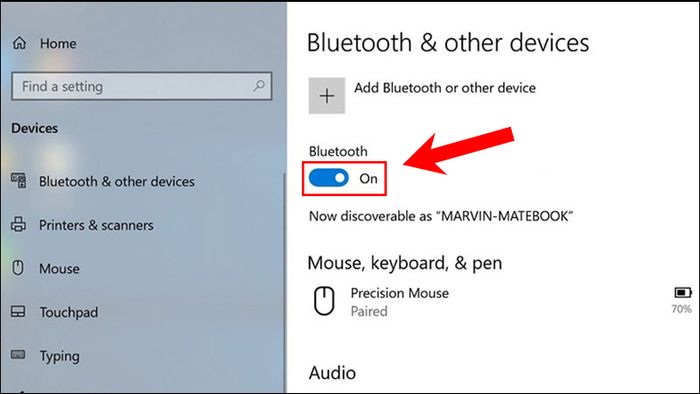Click the search magnifier icon
This screenshot has width=700, height=394.
(x=259, y=86)
